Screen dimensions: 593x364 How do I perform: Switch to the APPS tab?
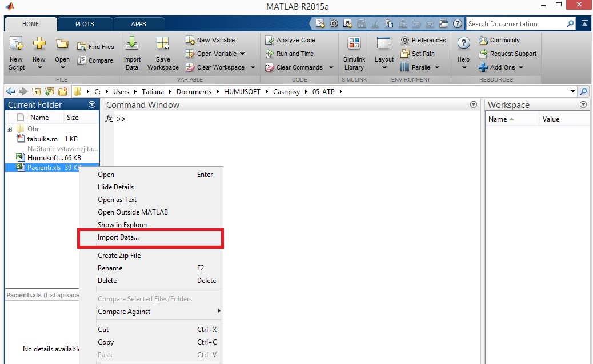click(138, 24)
